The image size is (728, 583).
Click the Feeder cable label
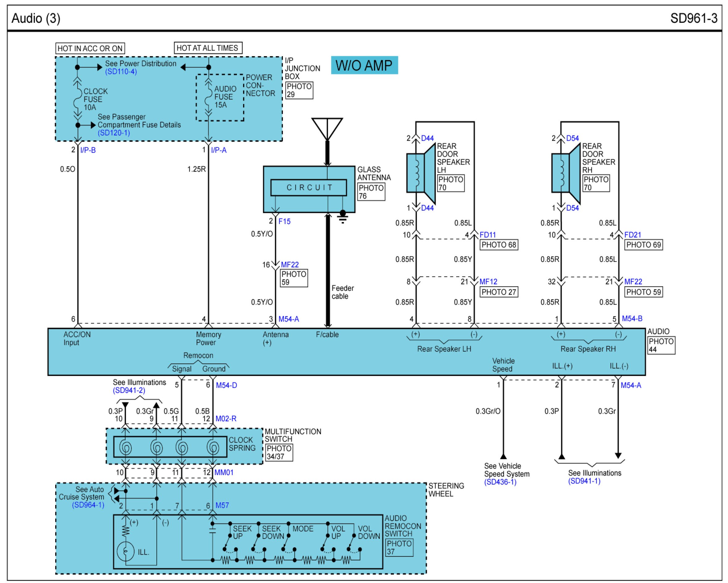[x=342, y=292]
